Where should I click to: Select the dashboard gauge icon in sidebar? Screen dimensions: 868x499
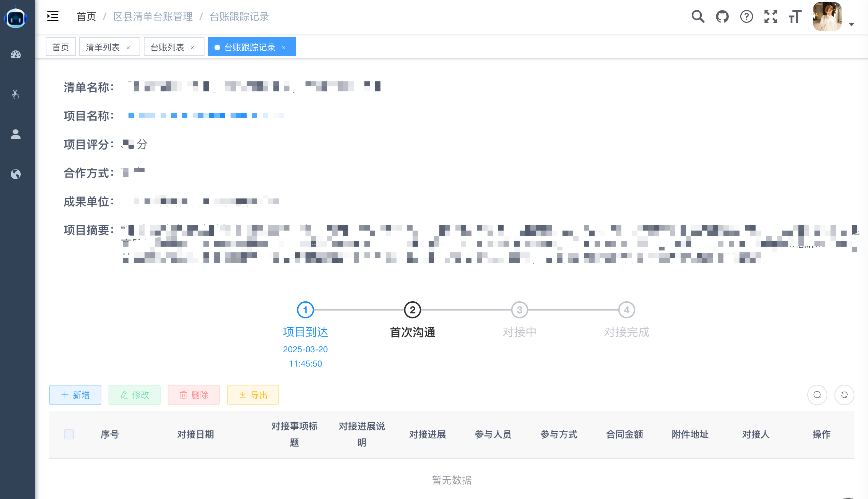16,54
